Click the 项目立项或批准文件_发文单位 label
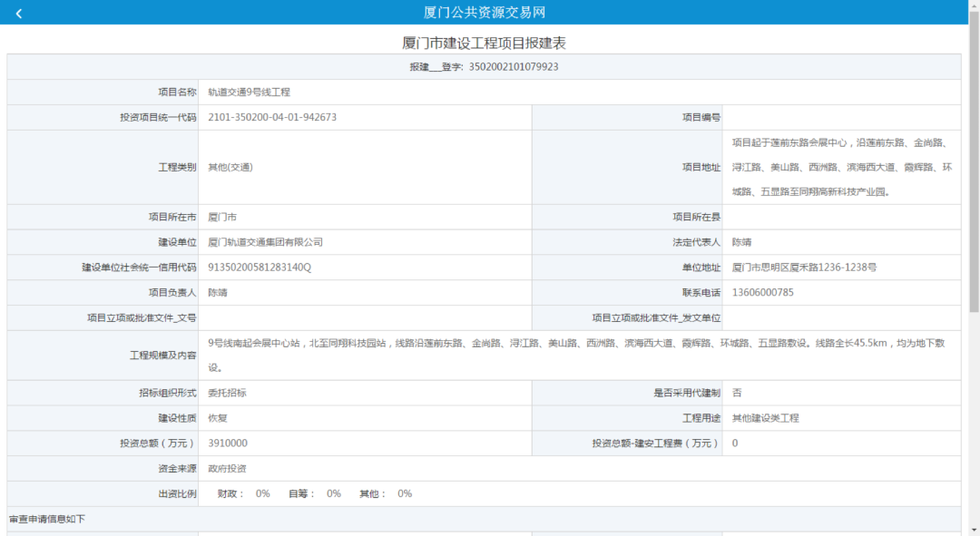Image resolution: width=980 pixels, height=536 pixels. (656, 318)
